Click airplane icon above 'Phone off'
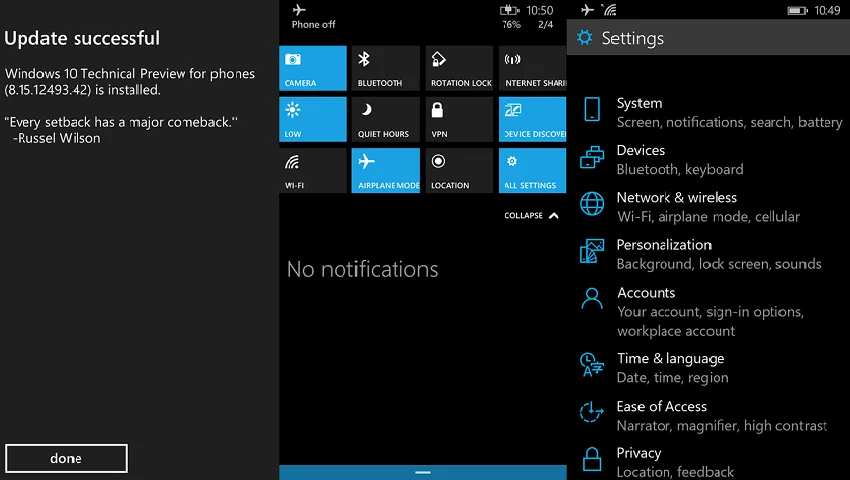The width and height of the screenshot is (850, 480). [299, 10]
